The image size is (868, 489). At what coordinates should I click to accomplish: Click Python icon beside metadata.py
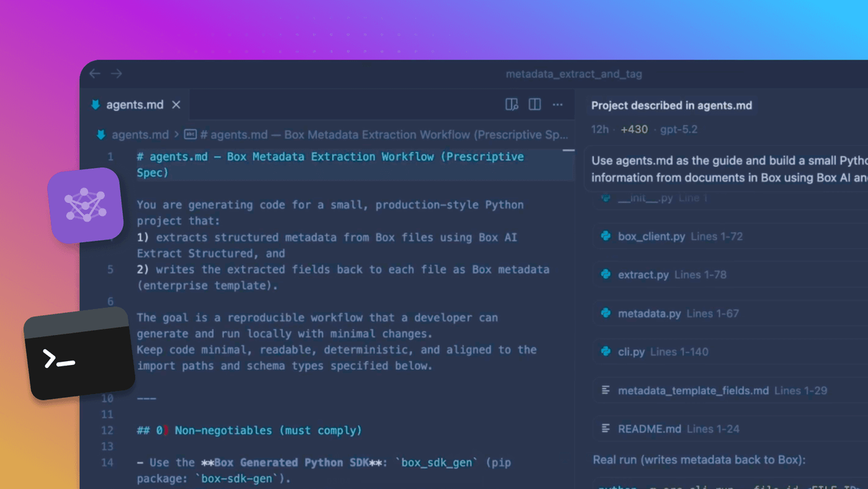(x=606, y=313)
